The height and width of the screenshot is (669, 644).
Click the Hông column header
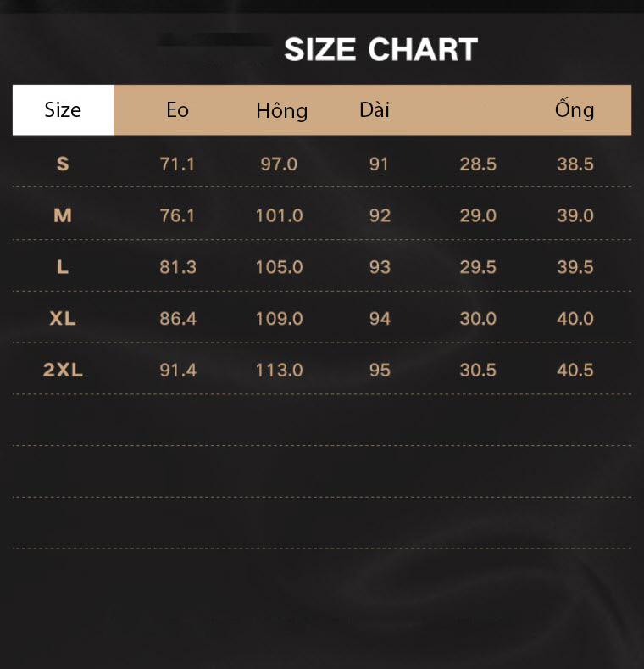point(282,111)
